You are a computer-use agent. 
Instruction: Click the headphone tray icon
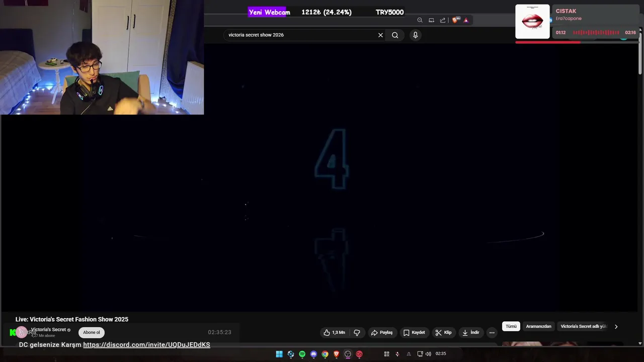pyautogui.click(x=409, y=354)
